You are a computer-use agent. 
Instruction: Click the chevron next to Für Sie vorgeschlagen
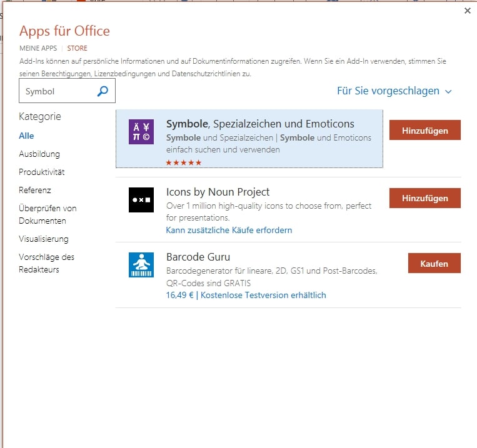tap(448, 92)
